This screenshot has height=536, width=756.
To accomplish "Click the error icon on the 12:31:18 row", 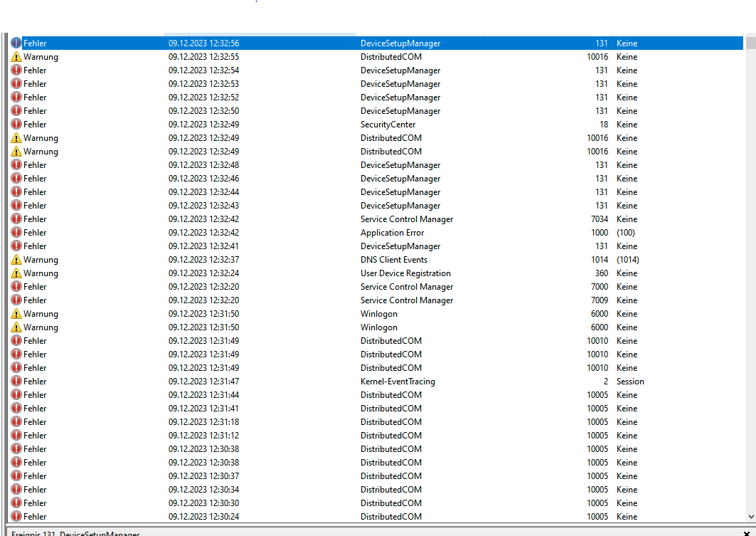I will (16, 421).
